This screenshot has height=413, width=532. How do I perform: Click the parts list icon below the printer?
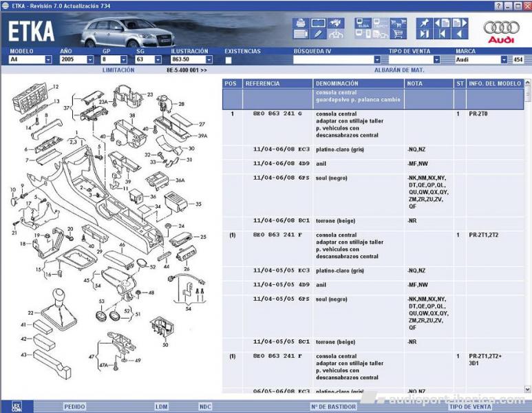click(300, 34)
